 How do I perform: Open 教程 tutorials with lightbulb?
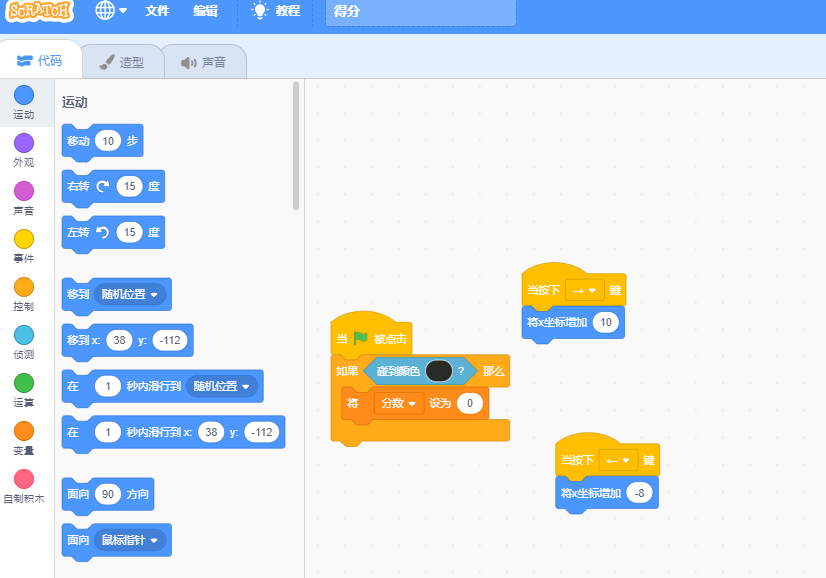pyautogui.click(x=276, y=11)
